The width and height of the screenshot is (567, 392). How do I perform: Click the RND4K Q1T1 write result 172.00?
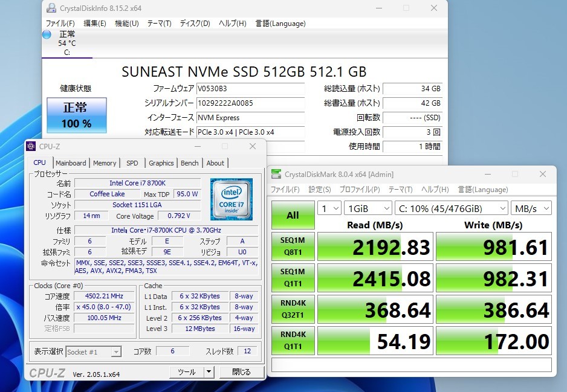tap(494, 341)
